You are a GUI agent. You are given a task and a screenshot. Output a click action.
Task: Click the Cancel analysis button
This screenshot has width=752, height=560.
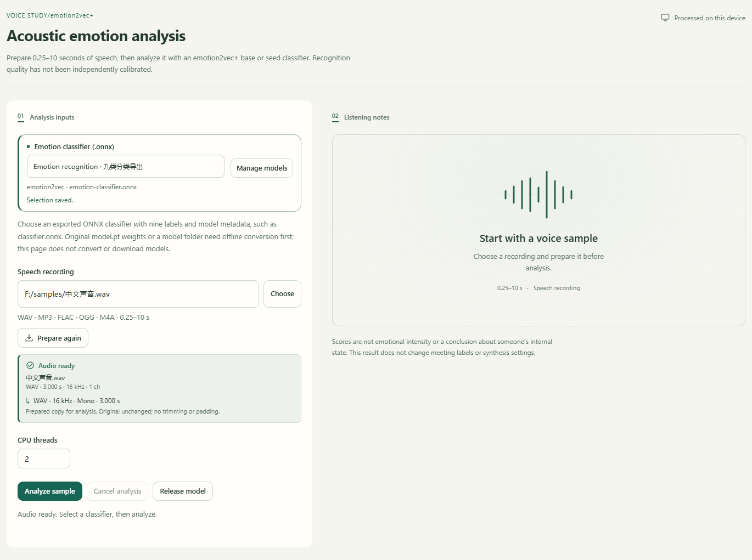point(117,491)
